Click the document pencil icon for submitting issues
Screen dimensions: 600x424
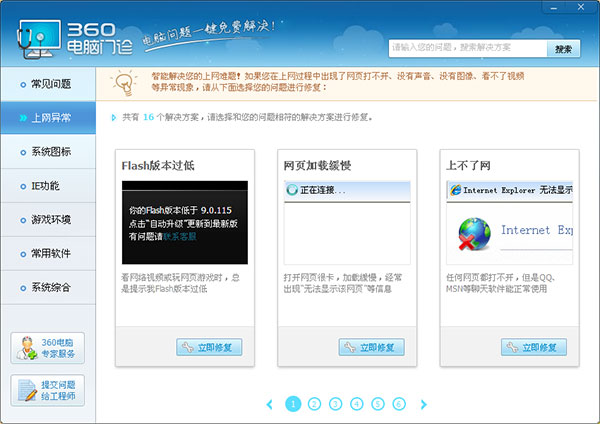(x=28, y=390)
